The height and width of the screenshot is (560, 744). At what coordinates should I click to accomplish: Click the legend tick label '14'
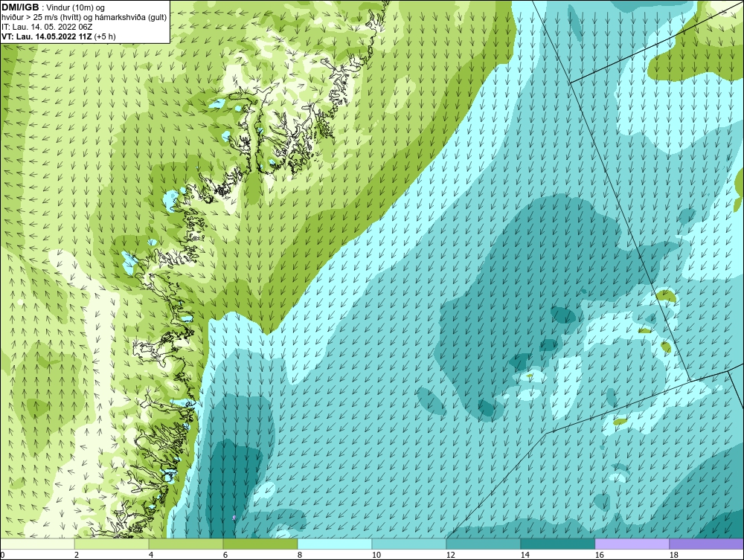click(x=525, y=555)
